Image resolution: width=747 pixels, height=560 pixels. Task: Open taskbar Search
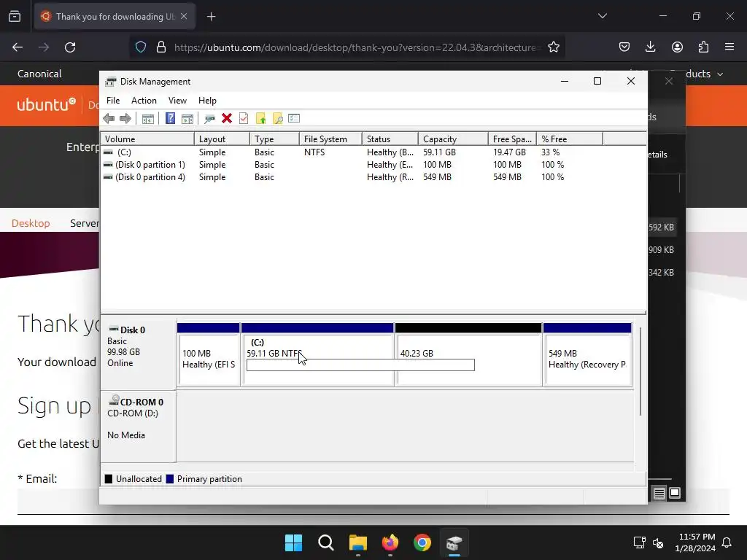326,542
